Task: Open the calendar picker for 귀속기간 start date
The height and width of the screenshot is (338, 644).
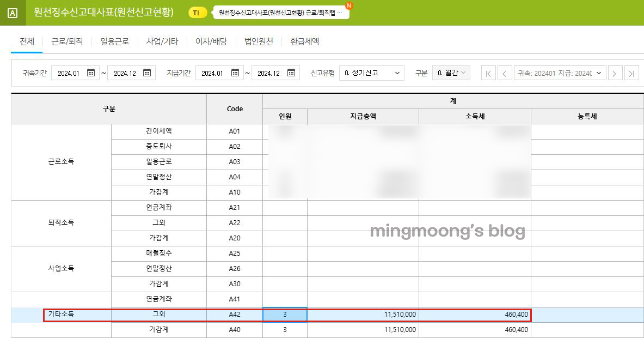Action: pyautogui.click(x=91, y=71)
